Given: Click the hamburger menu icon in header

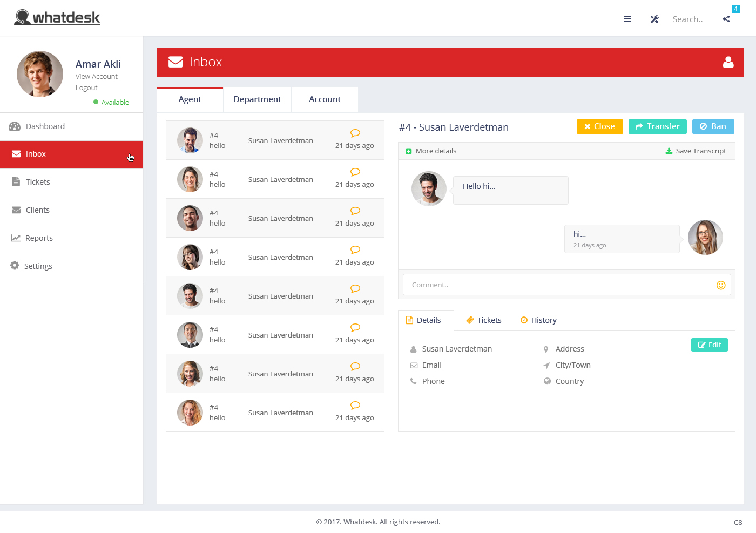Looking at the screenshot, I should tap(627, 19).
